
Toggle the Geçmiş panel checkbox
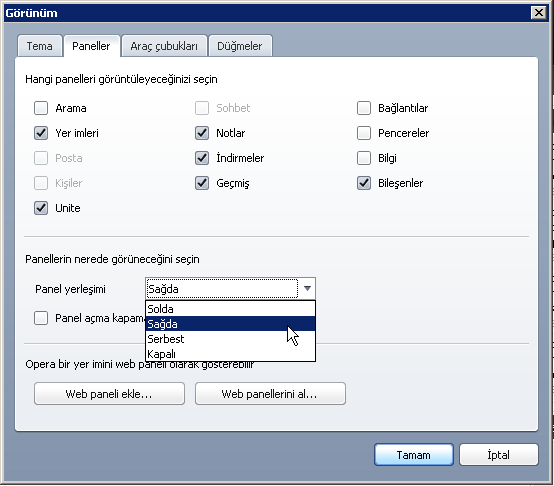[202, 183]
